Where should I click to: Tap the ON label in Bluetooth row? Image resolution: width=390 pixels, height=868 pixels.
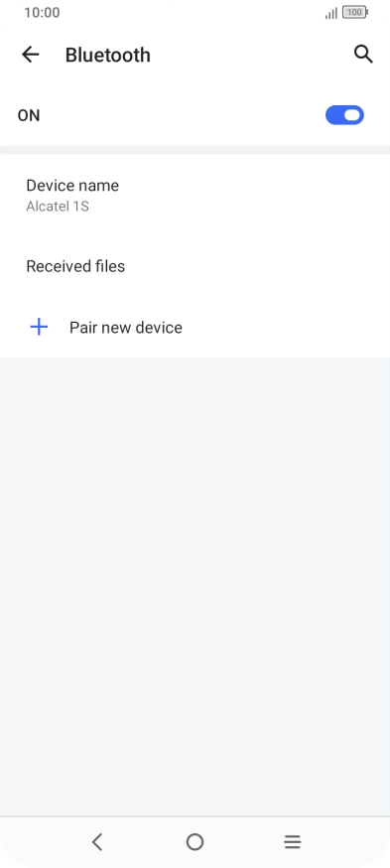[29, 115]
